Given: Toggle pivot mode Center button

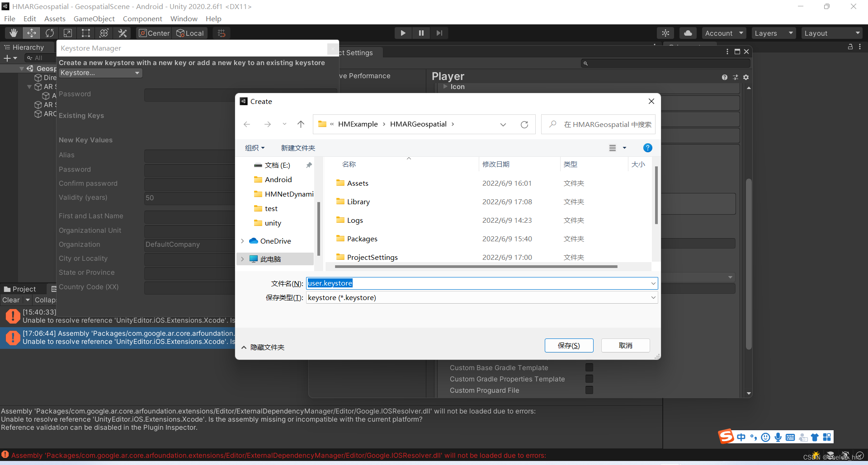Looking at the screenshot, I should [x=154, y=33].
